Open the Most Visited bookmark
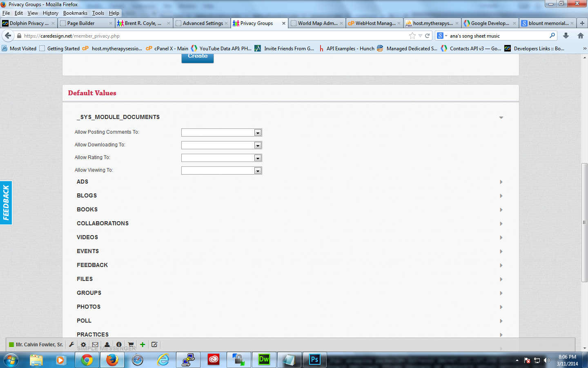588x368 pixels. coord(19,48)
